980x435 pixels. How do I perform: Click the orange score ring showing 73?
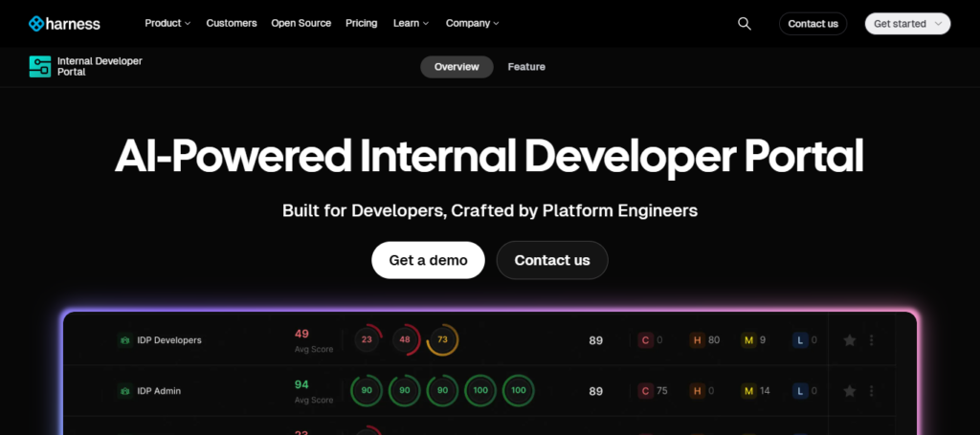[x=442, y=339]
